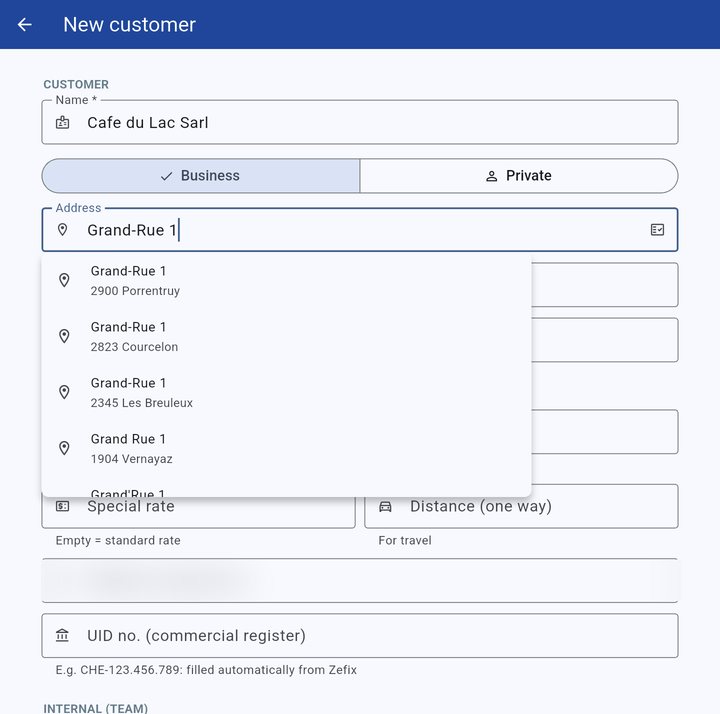720x714 pixels.
Task: Choose suggestion Grand Rue 1, 1904 Vernayaz
Action: click(x=286, y=449)
